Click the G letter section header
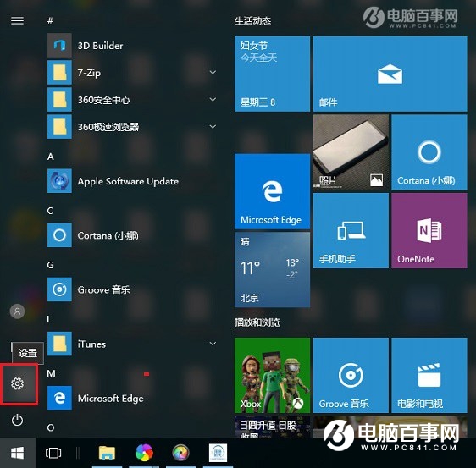The width and height of the screenshot is (476, 468). click(x=50, y=265)
